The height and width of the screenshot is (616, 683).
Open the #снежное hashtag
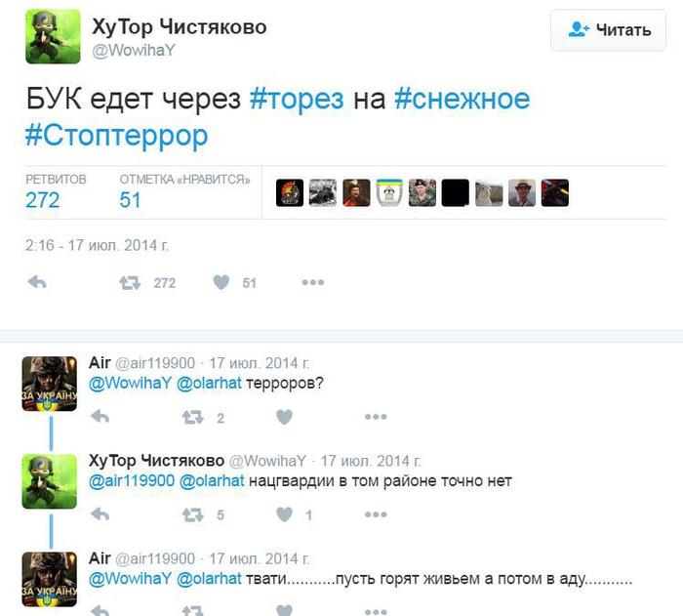coord(462,99)
